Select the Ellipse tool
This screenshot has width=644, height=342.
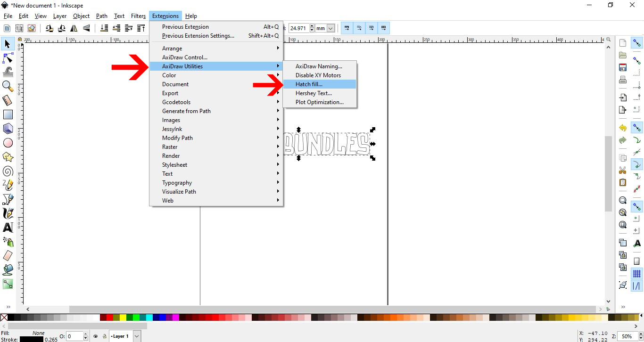click(x=8, y=143)
